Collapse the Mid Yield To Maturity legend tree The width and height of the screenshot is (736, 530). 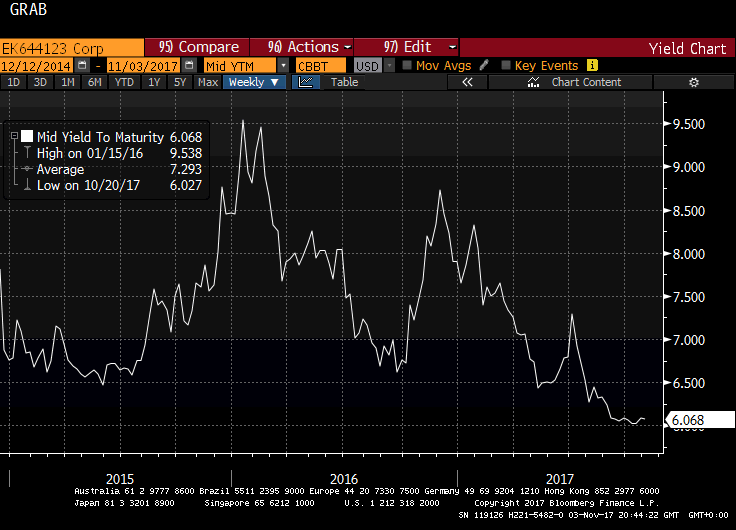[15, 136]
